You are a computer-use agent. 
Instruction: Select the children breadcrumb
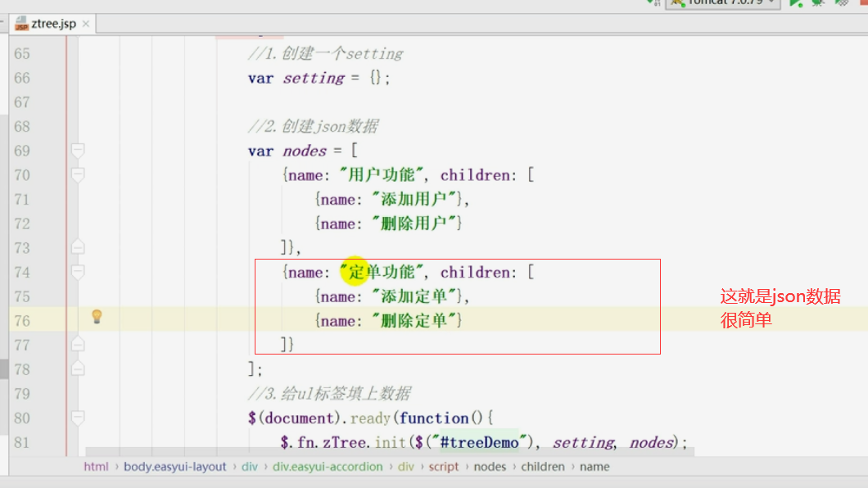click(543, 467)
